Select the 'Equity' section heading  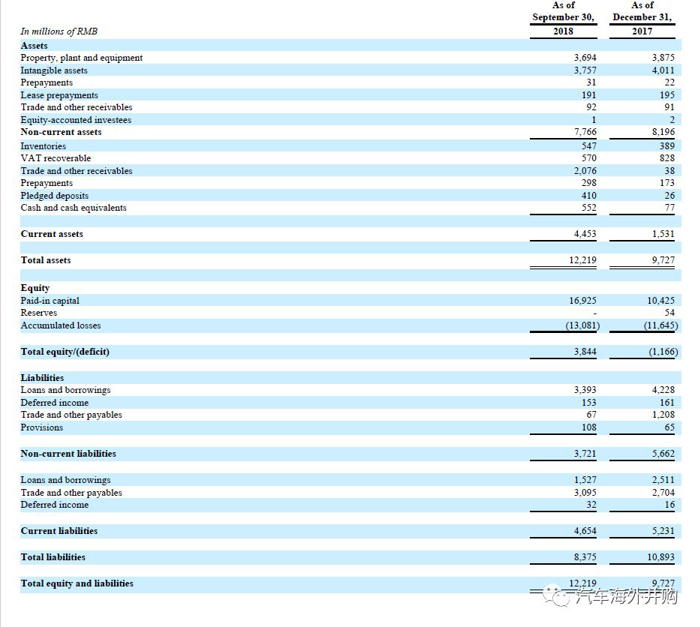(x=35, y=288)
